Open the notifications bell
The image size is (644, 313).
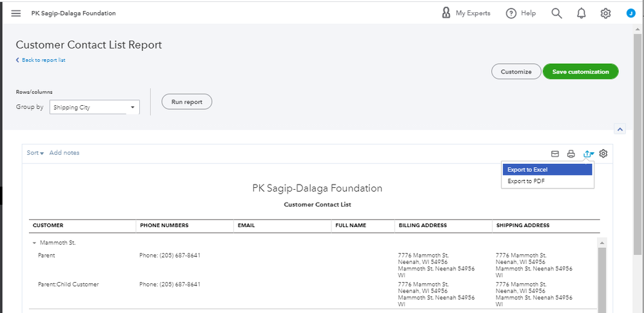click(x=581, y=14)
